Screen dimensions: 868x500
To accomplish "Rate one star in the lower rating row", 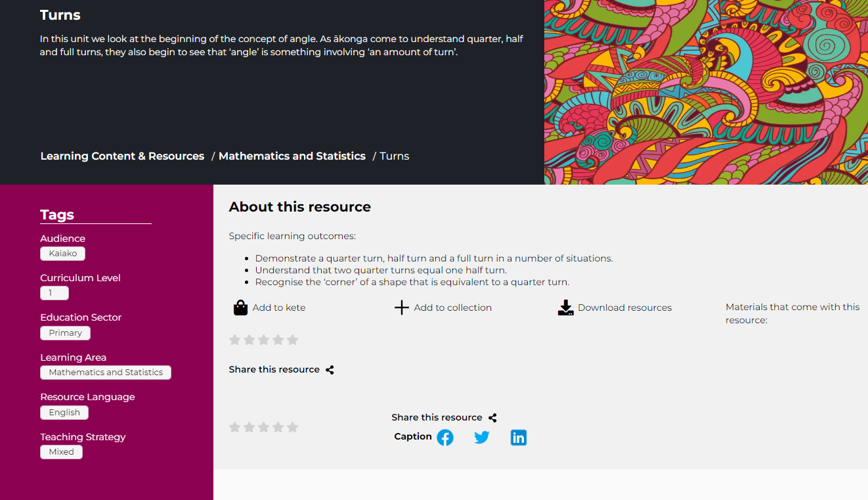I will pos(234,427).
